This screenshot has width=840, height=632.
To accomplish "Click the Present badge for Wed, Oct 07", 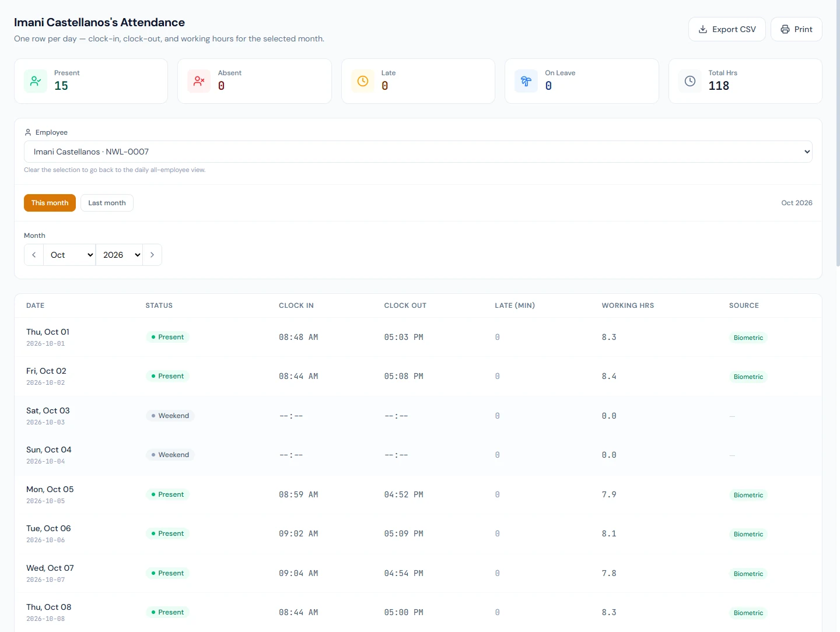I will pyautogui.click(x=167, y=573).
